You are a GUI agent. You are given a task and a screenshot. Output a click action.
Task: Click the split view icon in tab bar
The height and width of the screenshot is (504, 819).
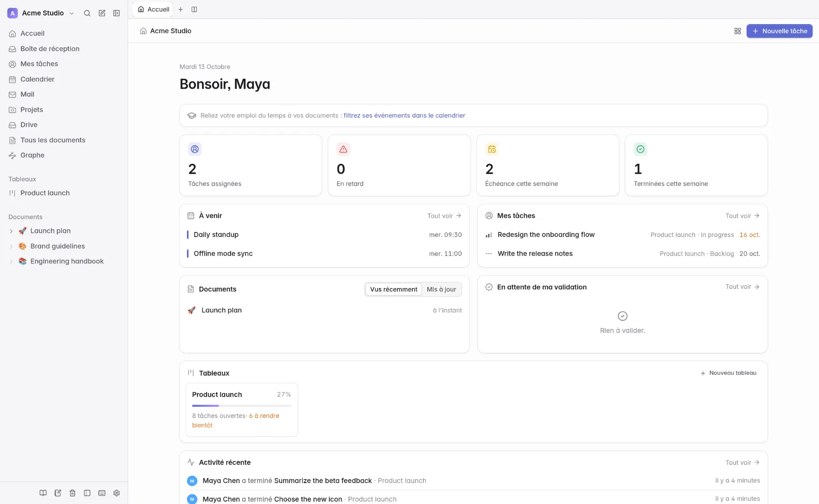194,10
